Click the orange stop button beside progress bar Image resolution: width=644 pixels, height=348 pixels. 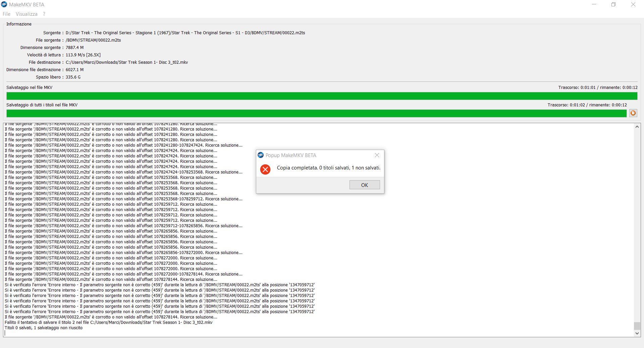(x=633, y=113)
